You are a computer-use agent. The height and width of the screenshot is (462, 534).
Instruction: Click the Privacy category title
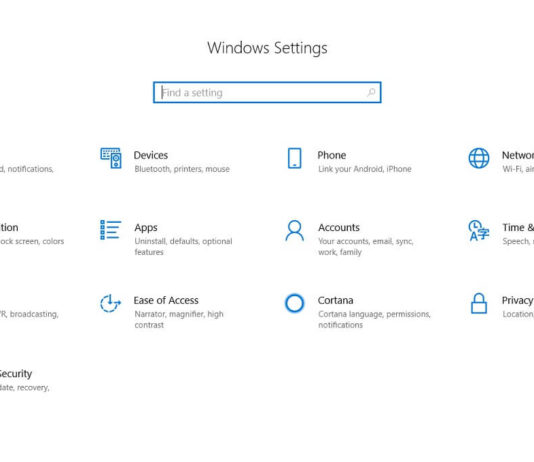(518, 300)
